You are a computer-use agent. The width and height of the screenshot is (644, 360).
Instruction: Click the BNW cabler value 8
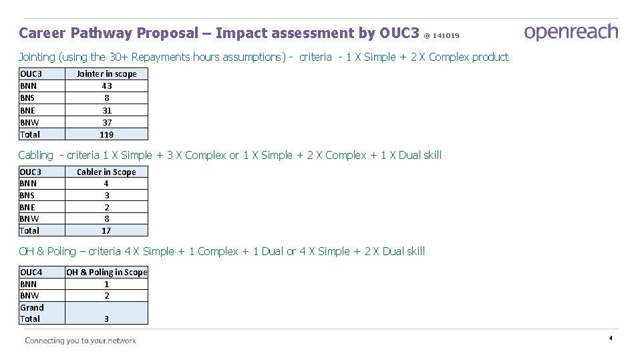tap(106, 219)
